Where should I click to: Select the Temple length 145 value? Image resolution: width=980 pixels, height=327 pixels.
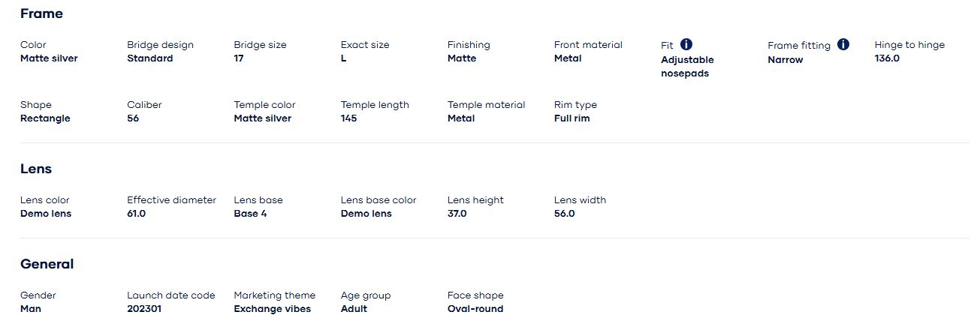(348, 118)
